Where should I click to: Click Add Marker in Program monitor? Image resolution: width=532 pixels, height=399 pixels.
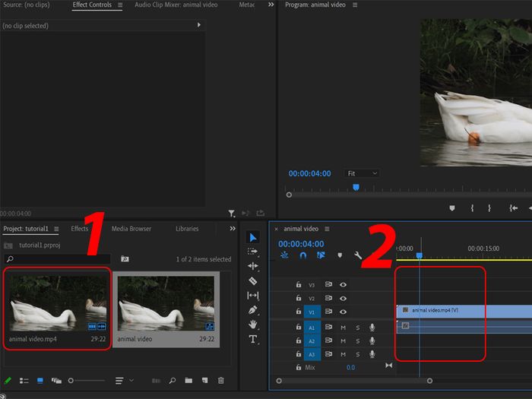(x=452, y=208)
